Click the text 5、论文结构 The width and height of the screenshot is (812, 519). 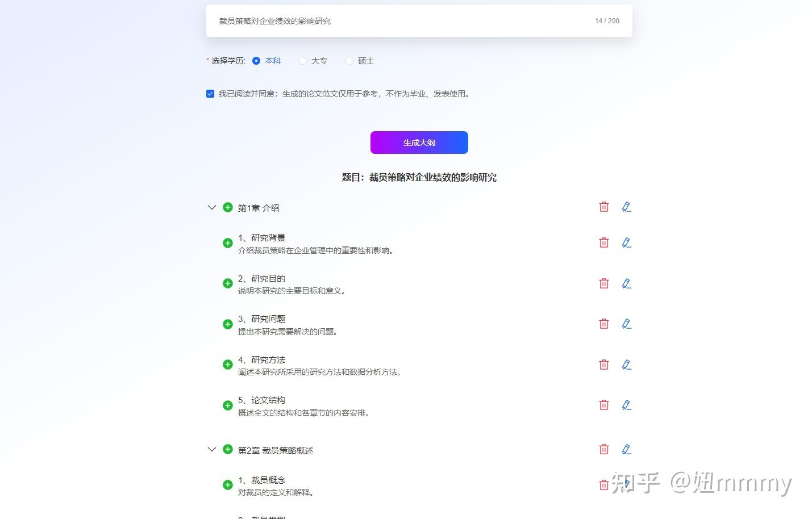tap(261, 400)
